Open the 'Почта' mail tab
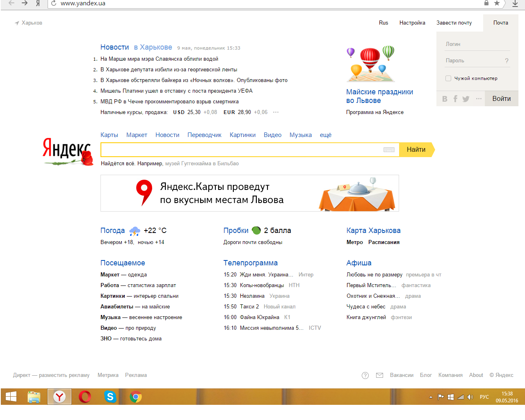This screenshot has height=420, width=525. pos(501,23)
